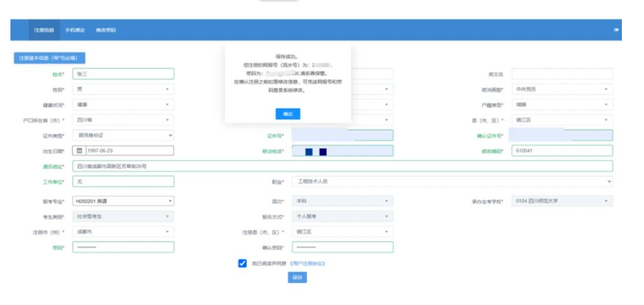
Task: Click into the 证件号 input field
Action: pos(342,135)
